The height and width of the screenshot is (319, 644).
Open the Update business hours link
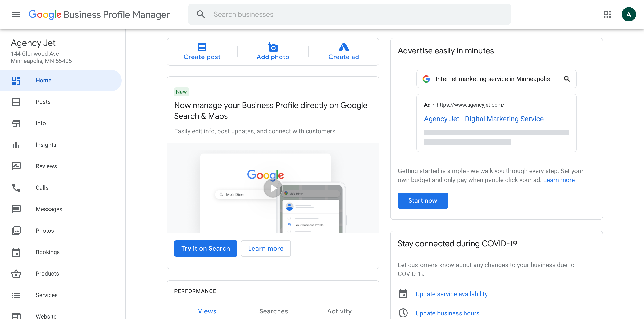tap(447, 313)
